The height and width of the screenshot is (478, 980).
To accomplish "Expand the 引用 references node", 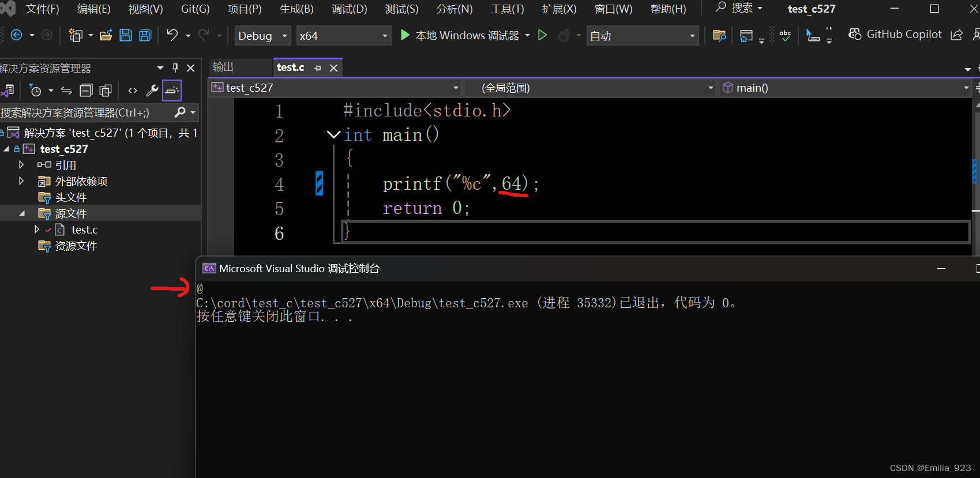I will pyautogui.click(x=21, y=165).
